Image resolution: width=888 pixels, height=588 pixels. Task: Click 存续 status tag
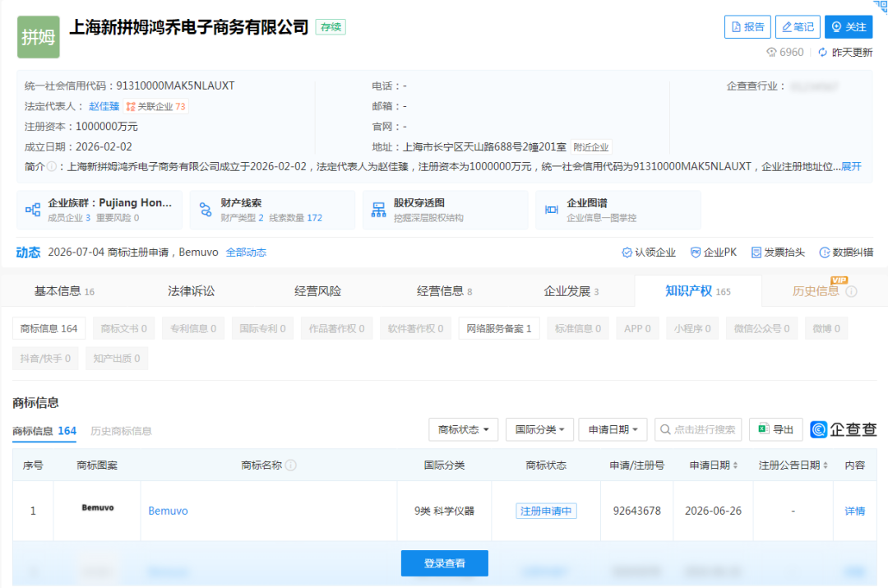pos(331,27)
